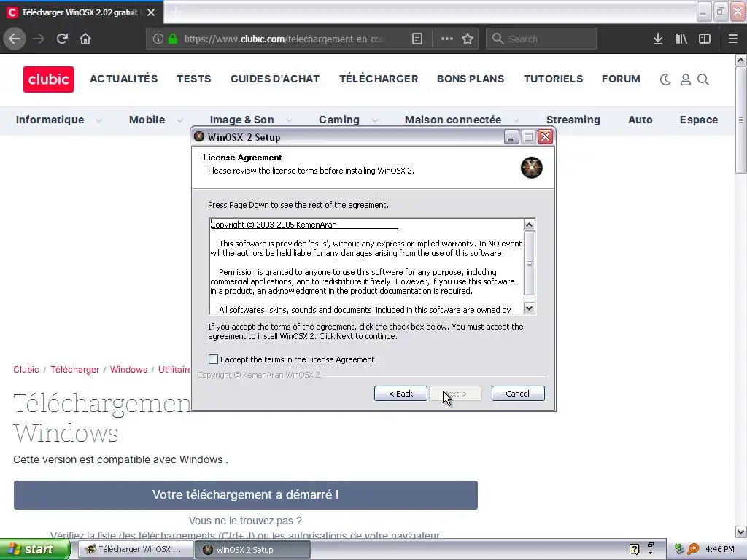Open the TÉLÉCHARGER menu
747x560 pixels.
(x=379, y=79)
